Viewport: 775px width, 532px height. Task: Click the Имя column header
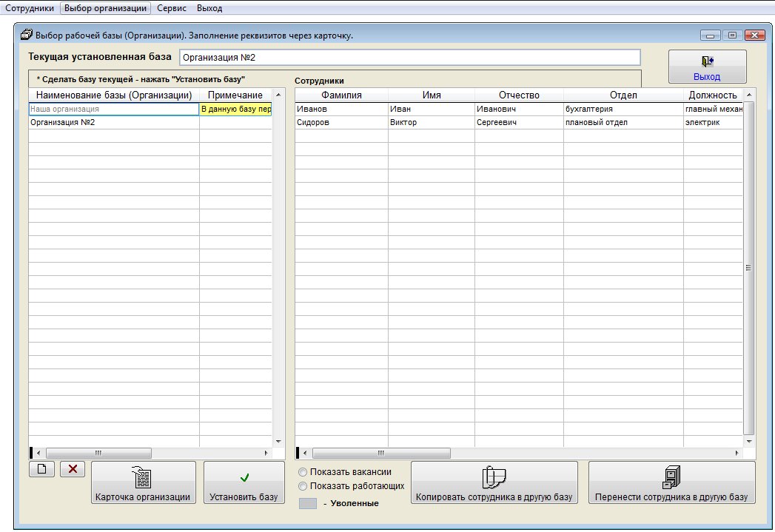point(432,95)
